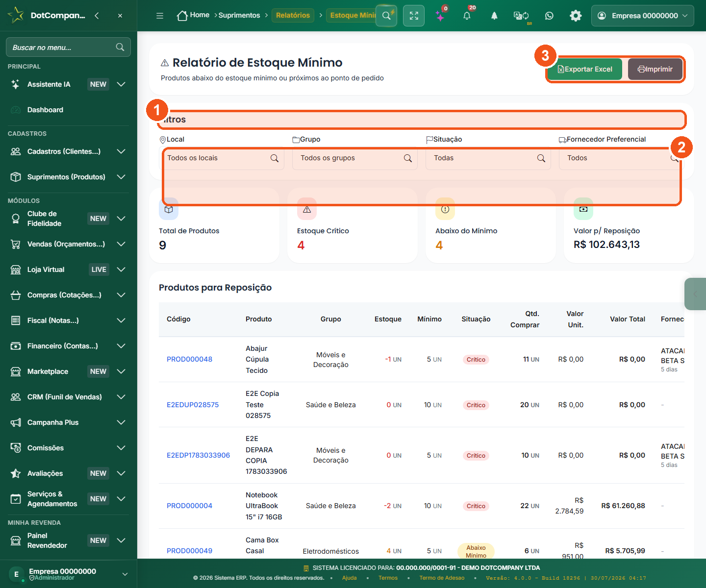Image resolution: width=706 pixels, height=588 pixels.
Task: Close the sidebar with the X icon
Action: click(x=120, y=16)
